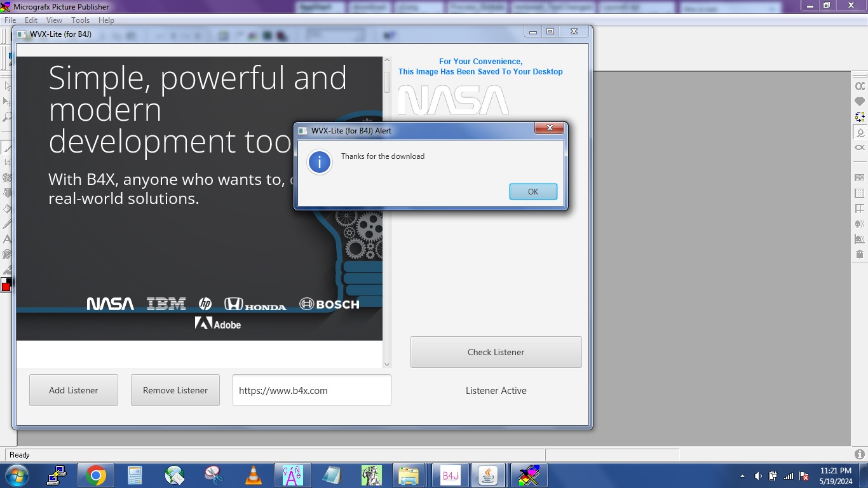Click the Bosch logo on the web page
This screenshot has height=488, width=868.
coord(329,304)
